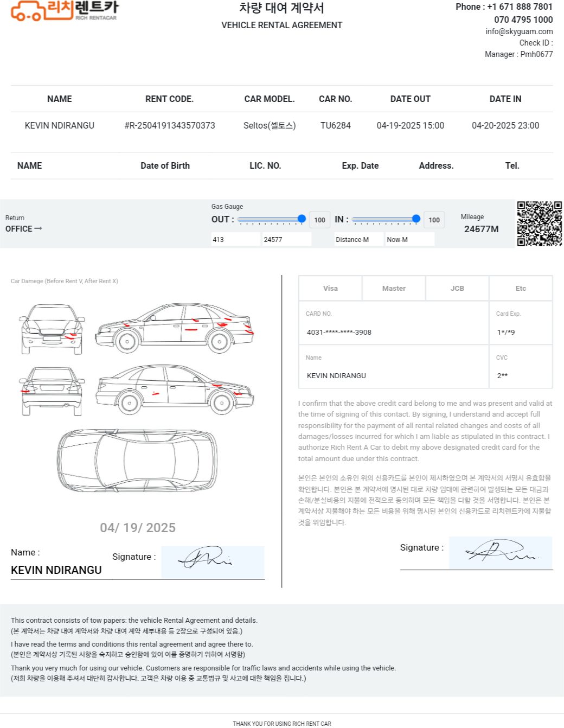Click the Date of Birth header

(165, 165)
